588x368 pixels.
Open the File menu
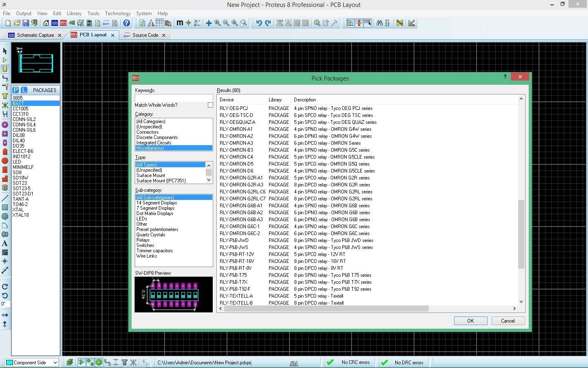[7, 13]
